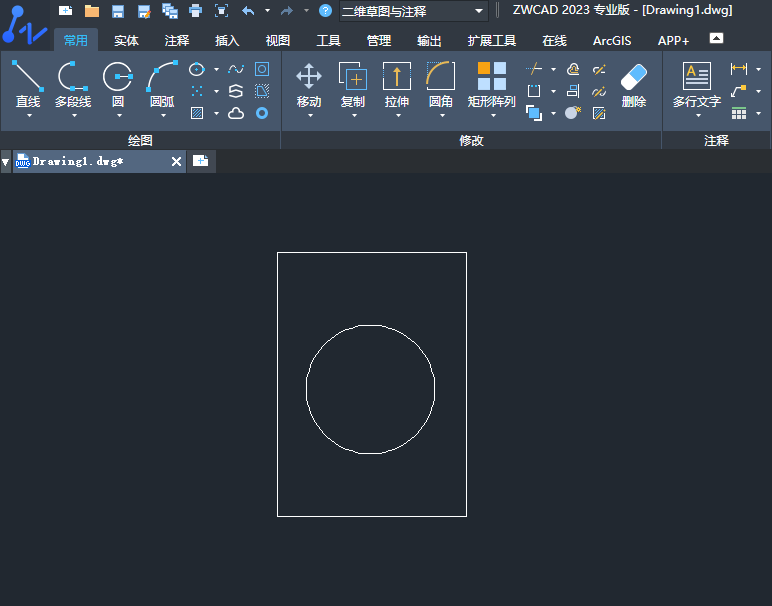This screenshot has height=606, width=772.
Task: Open help via the question mark icon
Action: pos(325,10)
